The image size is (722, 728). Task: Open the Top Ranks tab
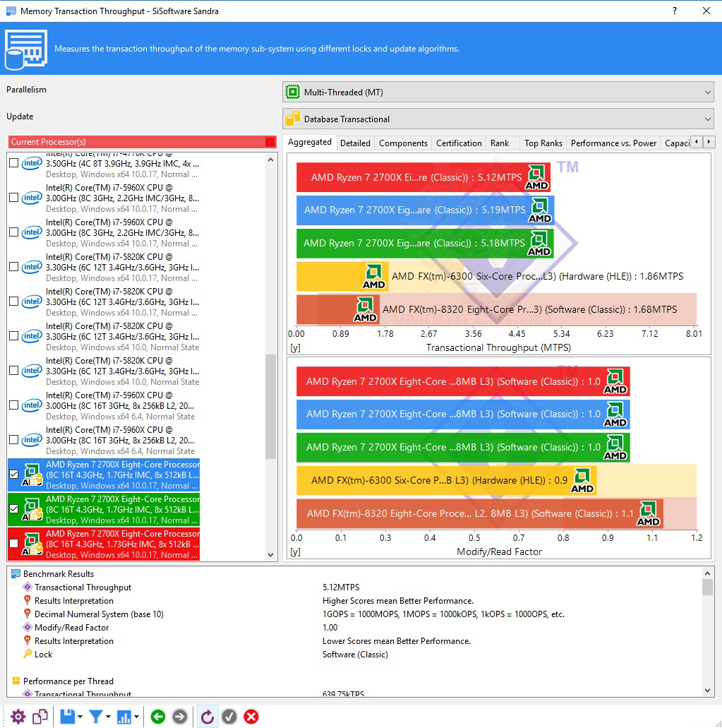pos(543,143)
